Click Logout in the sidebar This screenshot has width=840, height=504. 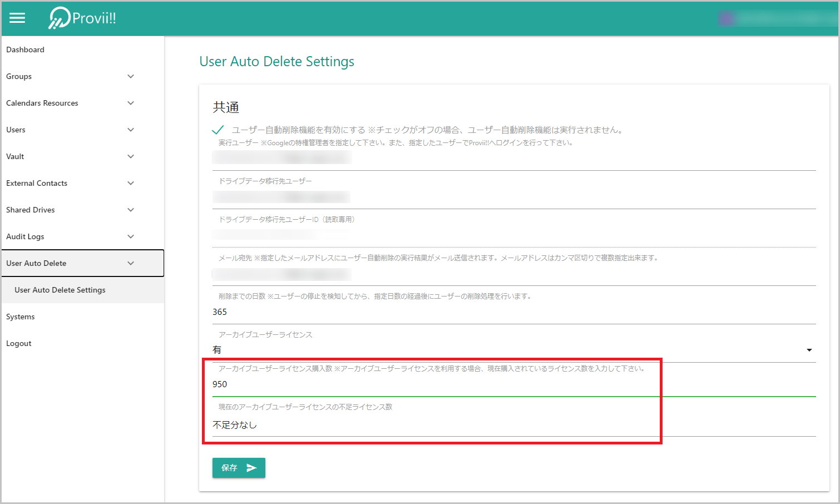pyautogui.click(x=82, y=343)
